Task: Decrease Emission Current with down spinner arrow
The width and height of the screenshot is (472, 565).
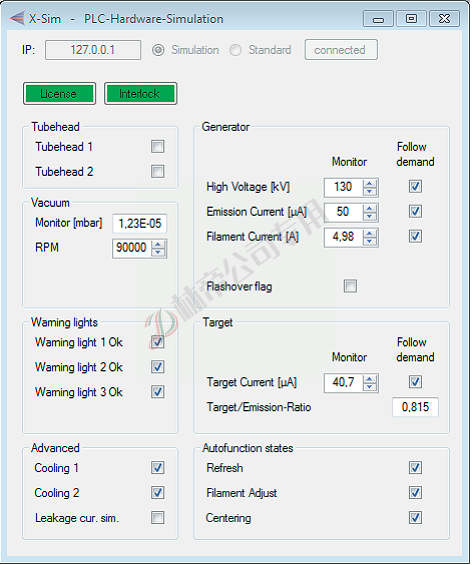Action: click(x=369, y=216)
